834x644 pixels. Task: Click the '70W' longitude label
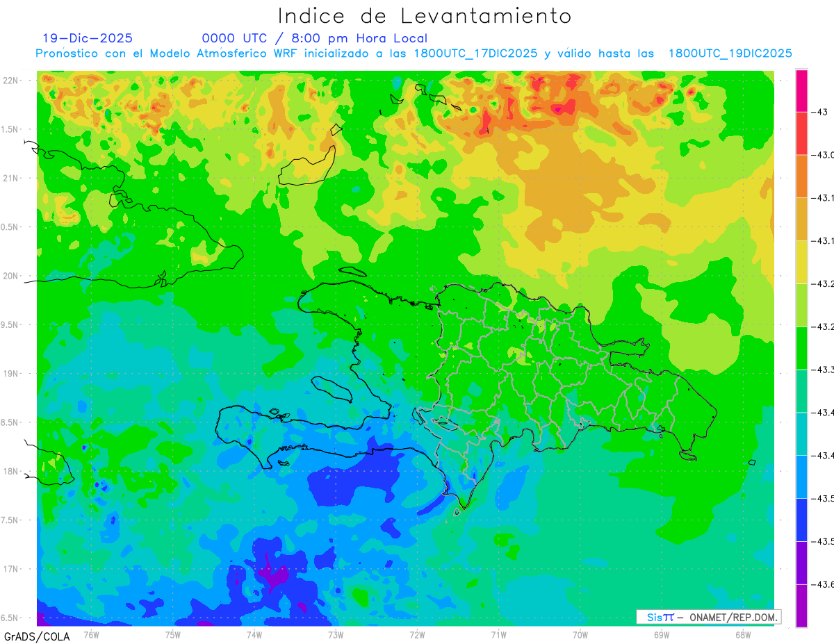[x=580, y=635]
